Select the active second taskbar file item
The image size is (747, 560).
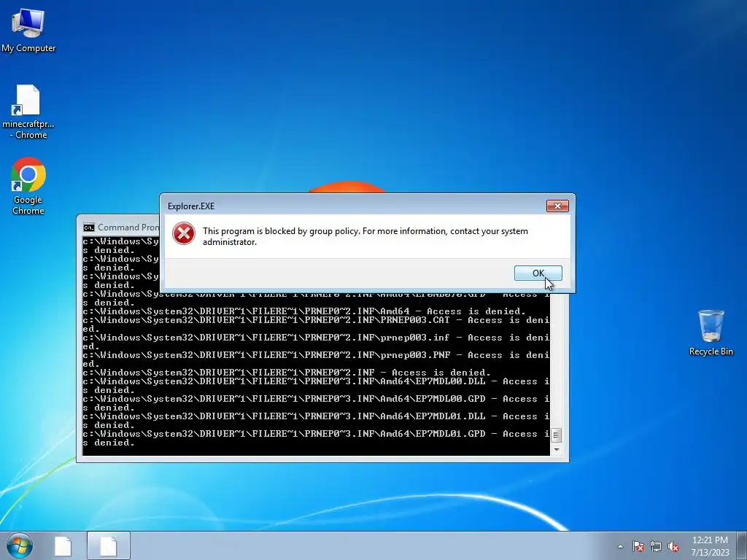point(108,545)
